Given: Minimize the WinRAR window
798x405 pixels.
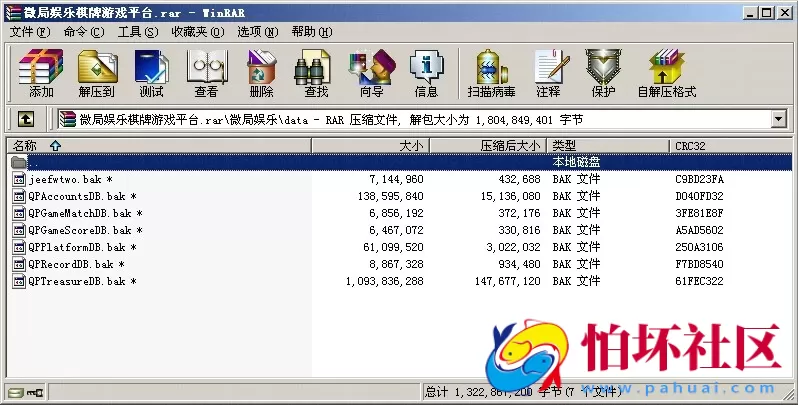Looking at the screenshot, I should coord(750,13).
